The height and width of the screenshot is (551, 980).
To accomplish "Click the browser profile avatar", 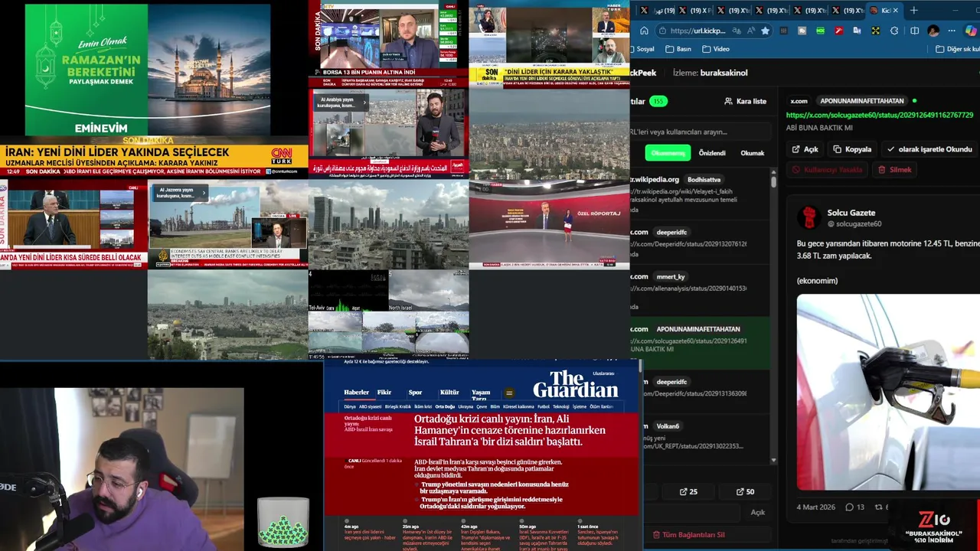I will [933, 31].
